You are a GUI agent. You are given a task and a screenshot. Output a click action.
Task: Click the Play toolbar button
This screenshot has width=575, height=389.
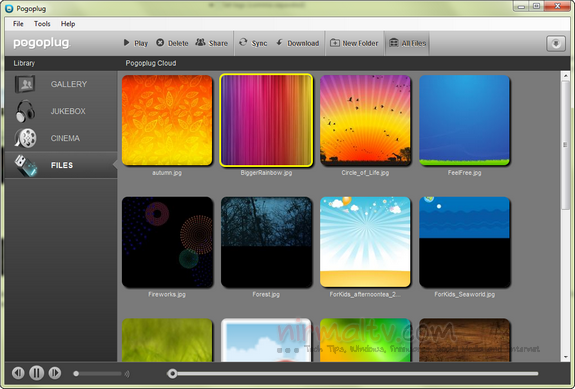point(136,43)
